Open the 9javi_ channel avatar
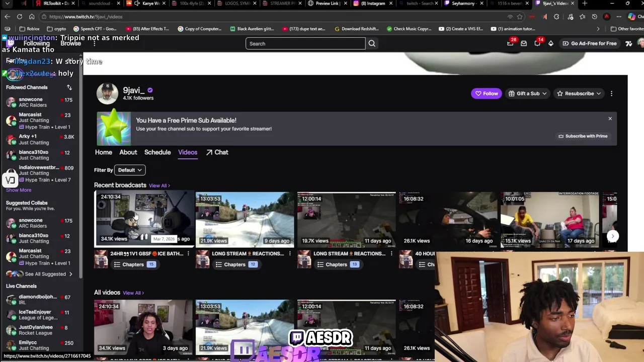644x362 pixels. (x=107, y=93)
